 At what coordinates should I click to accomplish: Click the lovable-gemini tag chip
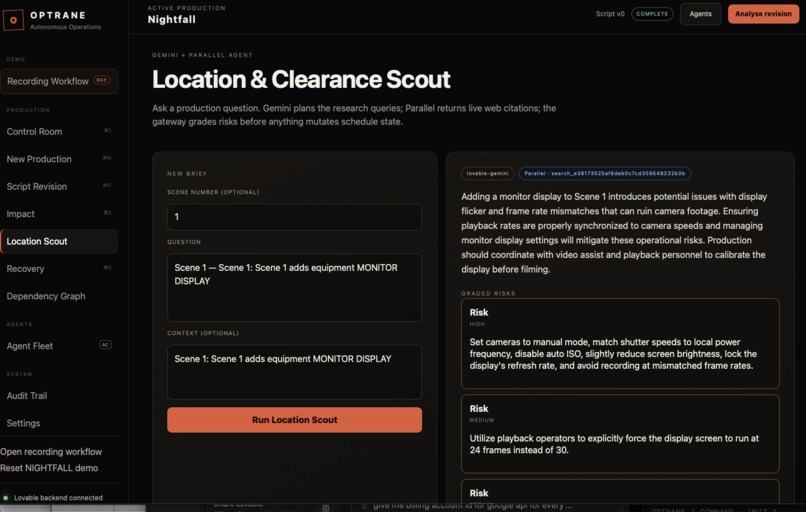coord(487,173)
